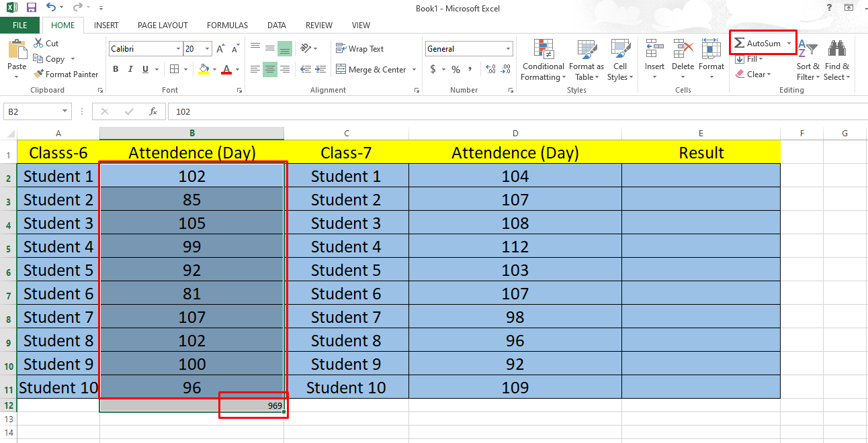Toggle Bold formatting
868x443 pixels.
116,69
